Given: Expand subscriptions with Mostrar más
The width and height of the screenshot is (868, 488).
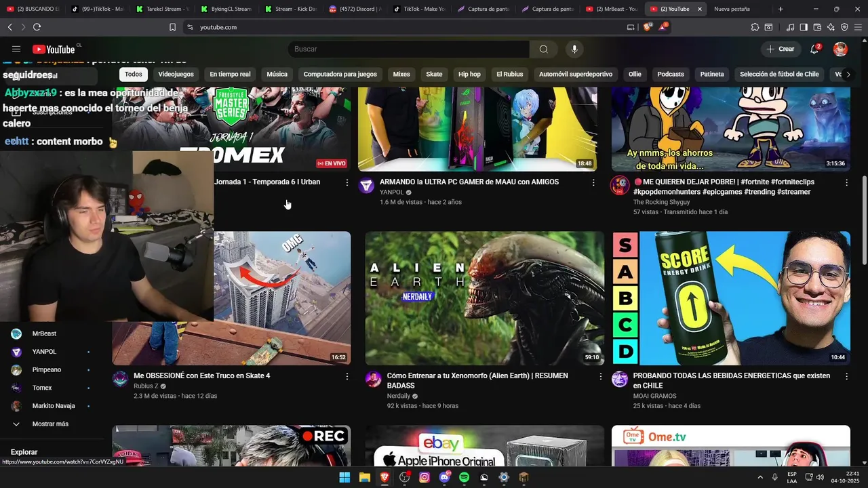Looking at the screenshot, I should pos(50,424).
